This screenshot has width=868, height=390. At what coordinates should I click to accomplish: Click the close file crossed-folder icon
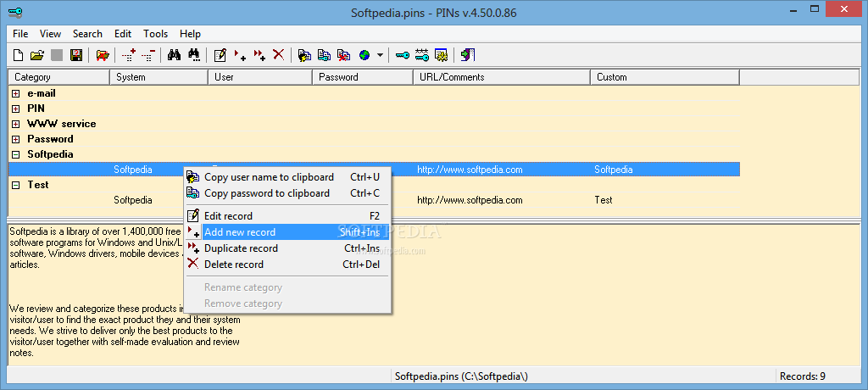pyautogui.click(x=103, y=55)
